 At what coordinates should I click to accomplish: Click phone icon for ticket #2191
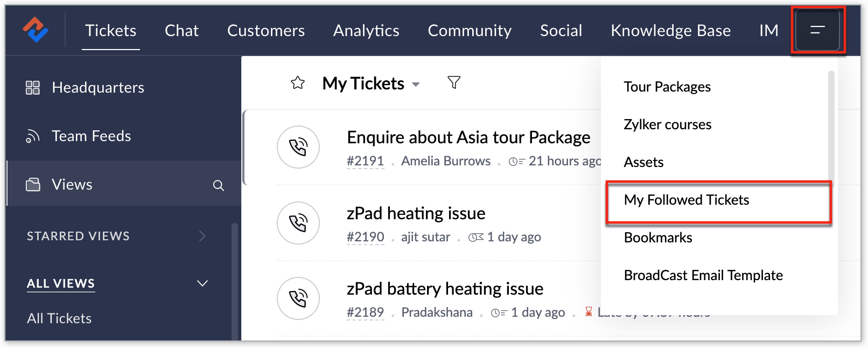coord(298,147)
